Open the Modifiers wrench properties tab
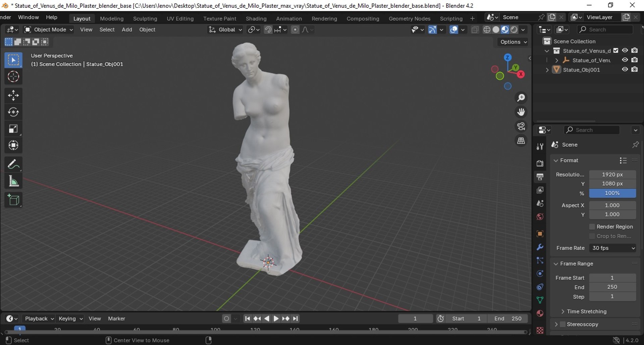 pyautogui.click(x=540, y=247)
